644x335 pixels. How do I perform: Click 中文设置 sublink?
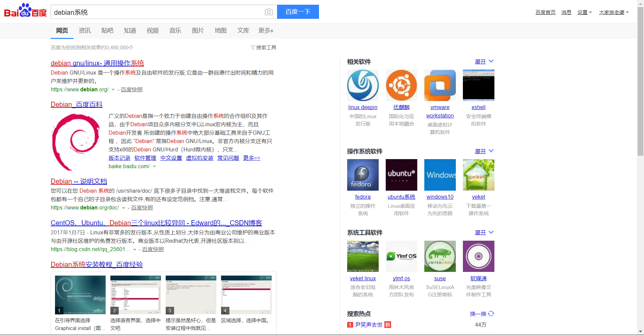tap(171, 158)
